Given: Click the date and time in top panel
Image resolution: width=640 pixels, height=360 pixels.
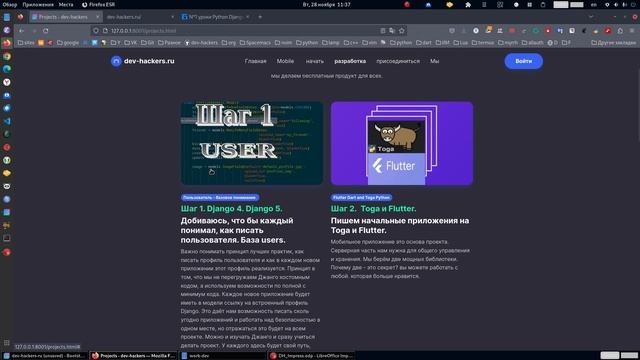Looking at the screenshot, I should point(327,4).
